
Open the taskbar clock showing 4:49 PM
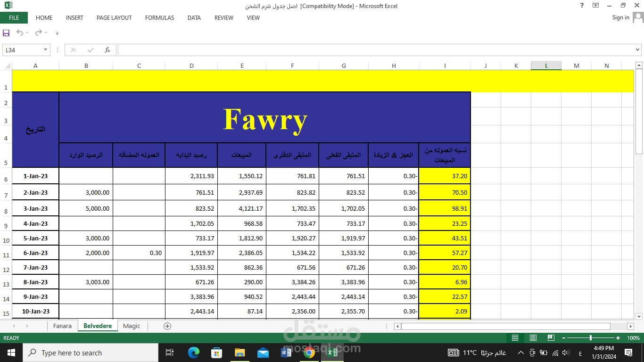tap(603, 353)
